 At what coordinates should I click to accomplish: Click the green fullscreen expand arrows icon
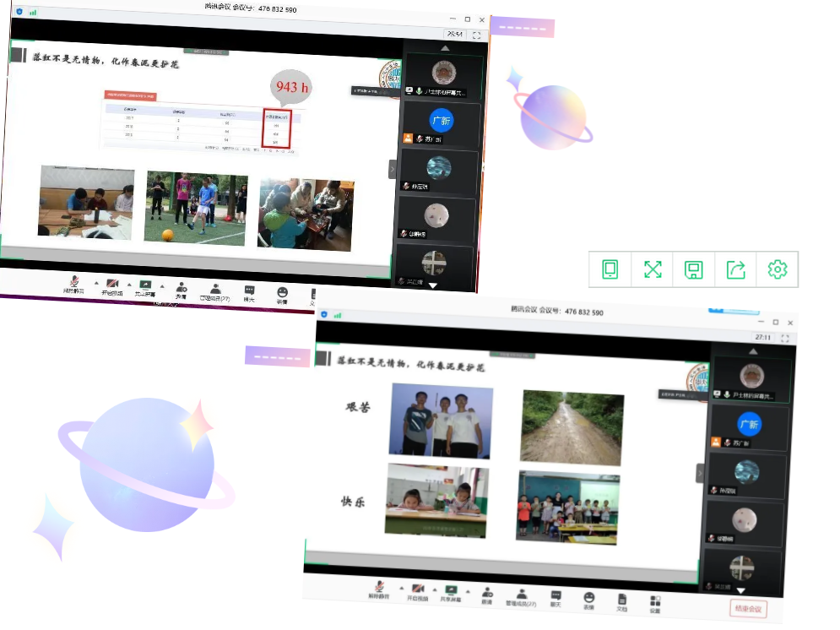click(x=653, y=269)
